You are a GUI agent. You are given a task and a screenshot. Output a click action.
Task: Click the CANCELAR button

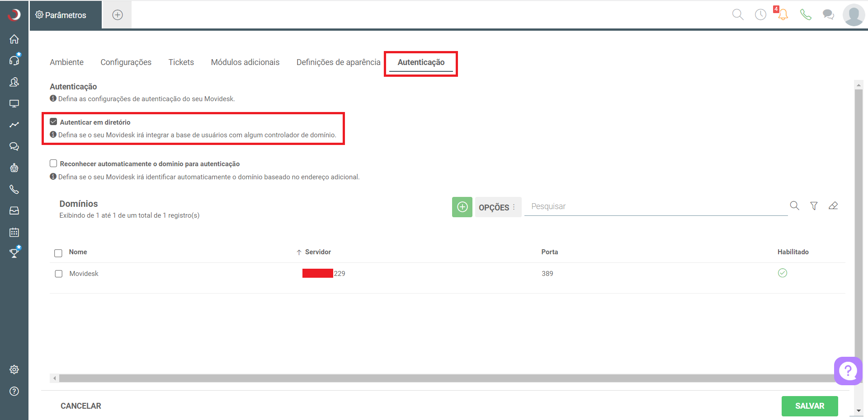tap(81, 406)
